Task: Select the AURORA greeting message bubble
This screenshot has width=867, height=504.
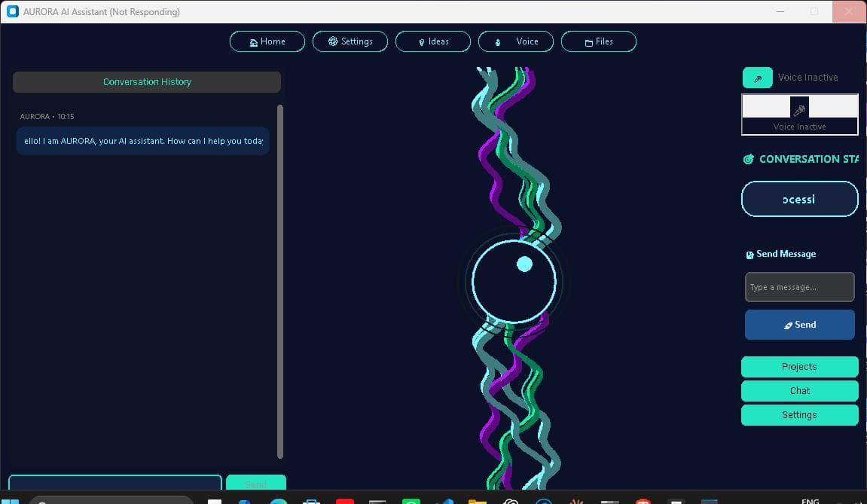Action: pos(143,141)
